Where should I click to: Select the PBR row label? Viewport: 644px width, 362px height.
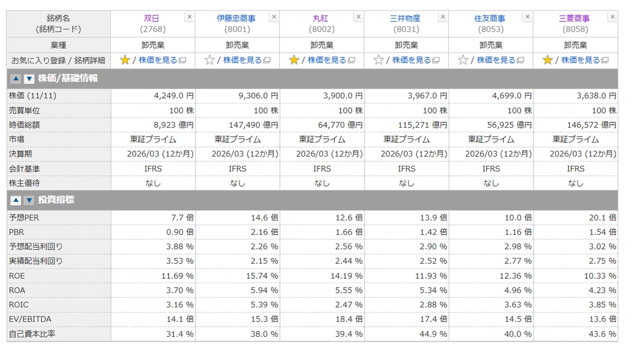point(17,232)
